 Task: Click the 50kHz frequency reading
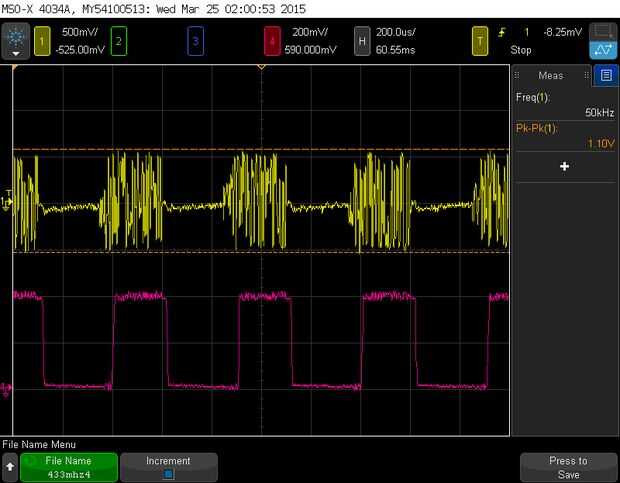(x=599, y=113)
